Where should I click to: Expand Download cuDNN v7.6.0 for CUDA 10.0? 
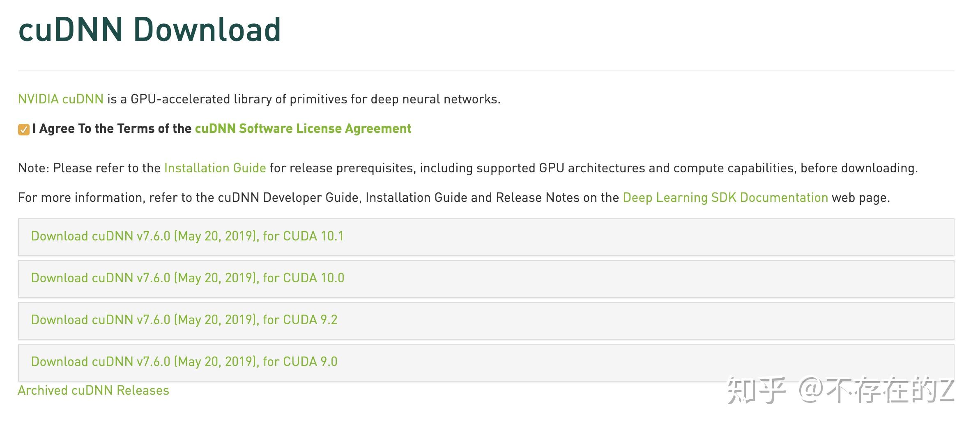coord(188,278)
